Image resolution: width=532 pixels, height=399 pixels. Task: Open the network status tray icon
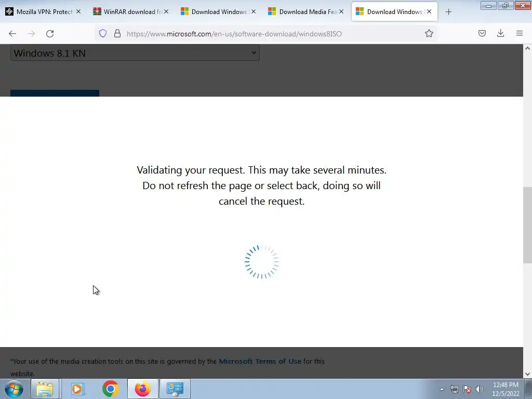pyautogui.click(x=454, y=389)
